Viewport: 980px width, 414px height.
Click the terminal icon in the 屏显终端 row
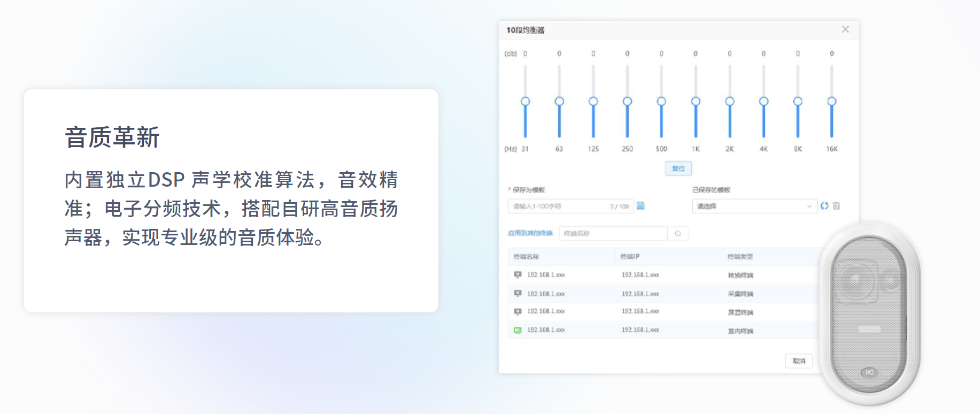pos(518,311)
